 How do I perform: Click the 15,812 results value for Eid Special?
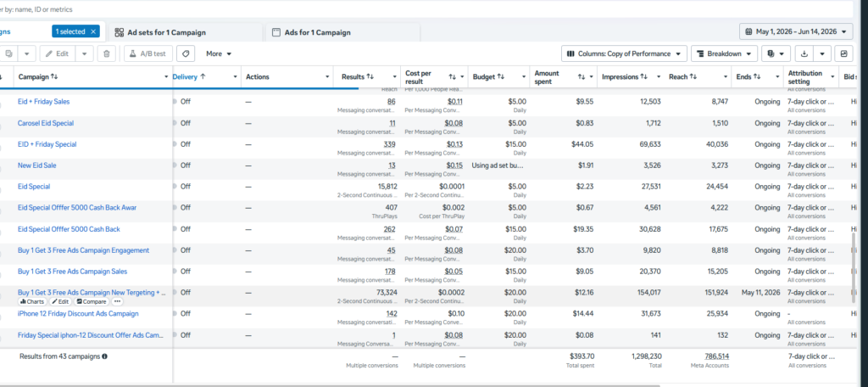pos(387,187)
